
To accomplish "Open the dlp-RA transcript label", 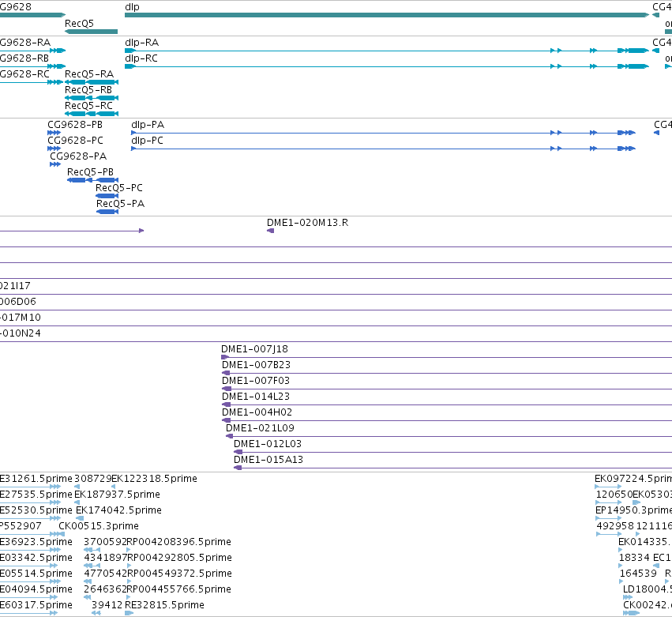I will tap(142, 43).
